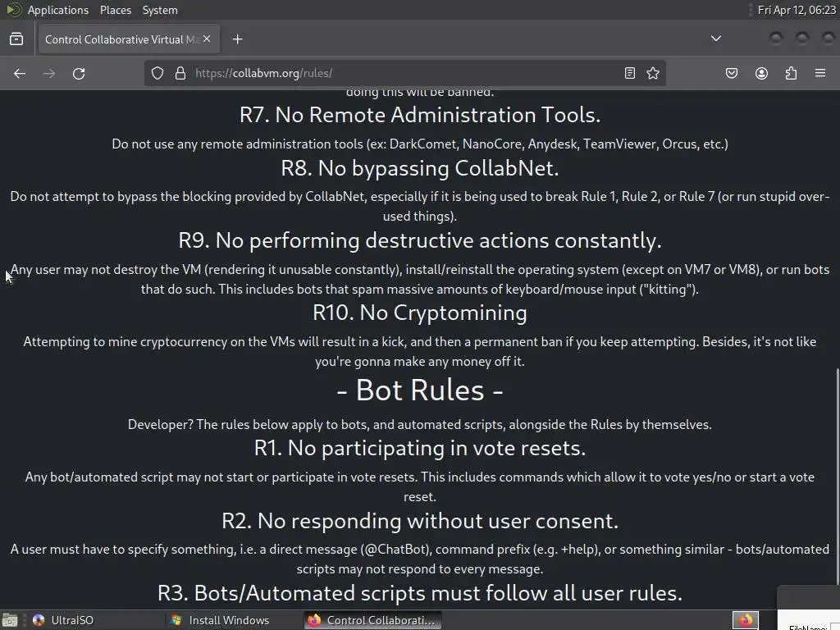Viewport: 840px width, 630px height.
Task: Expand the list all tabs chevron
Action: (x=715, y=39)
